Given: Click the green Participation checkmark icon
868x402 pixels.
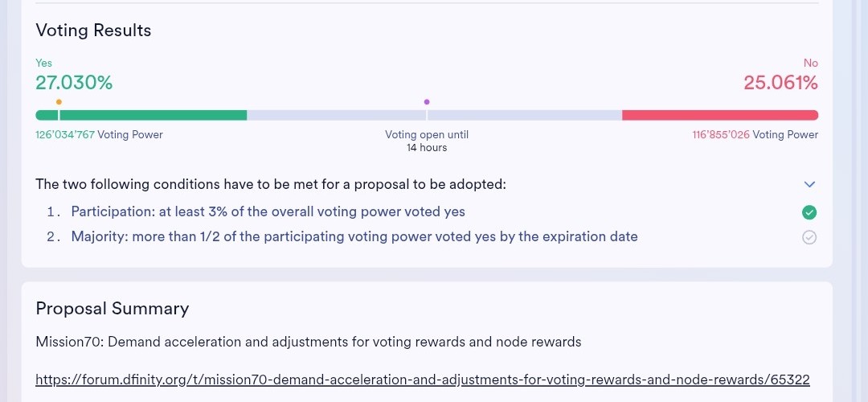Looking at the screenshot, I should pyautogui.click(x=809, y=212).
